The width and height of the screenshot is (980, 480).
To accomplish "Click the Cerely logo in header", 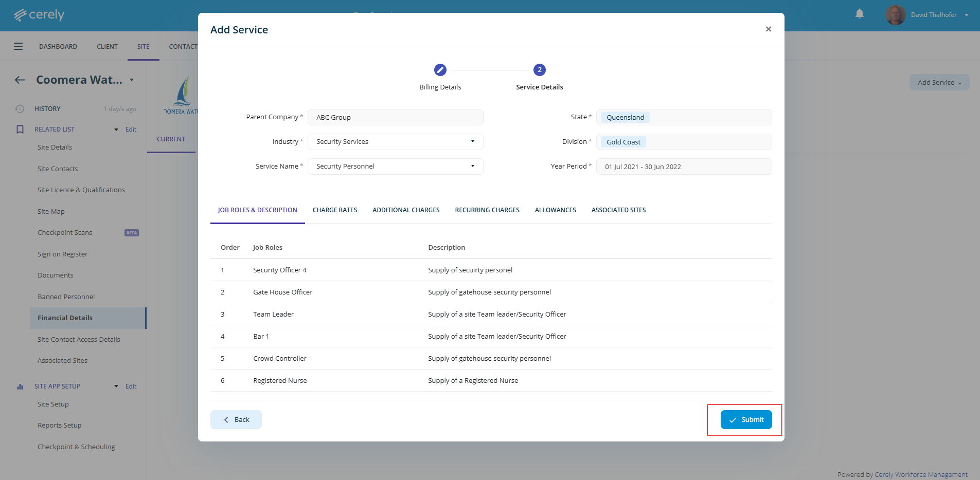I will pos(39,15).
